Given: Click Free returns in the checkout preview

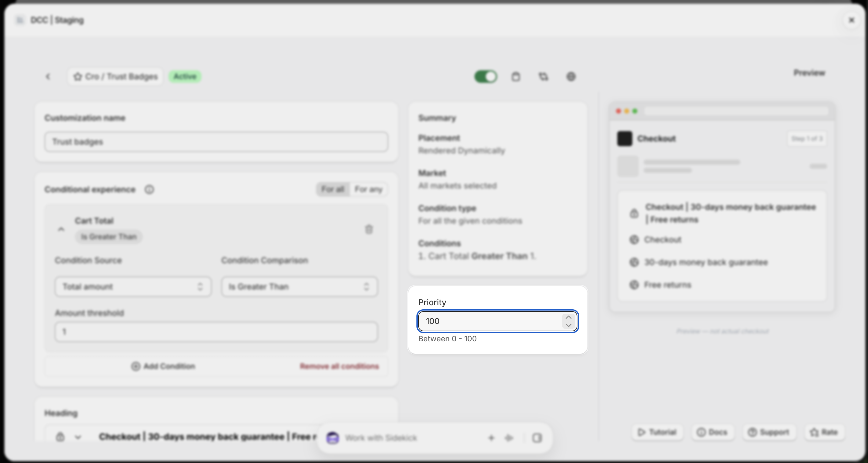Looking at the screenshot, I should tap(667, 285).
